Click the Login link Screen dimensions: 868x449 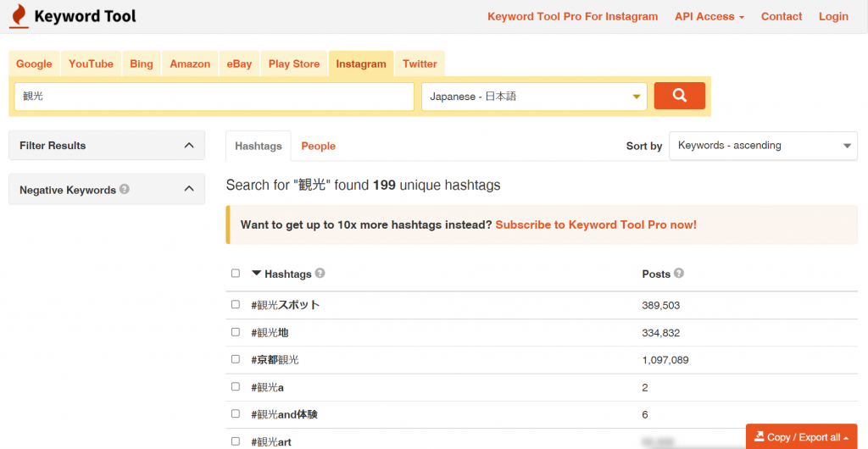pos(833,17)
